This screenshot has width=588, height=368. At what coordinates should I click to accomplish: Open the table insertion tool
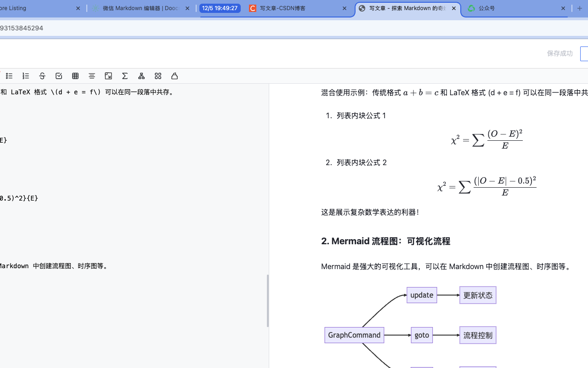75,76
